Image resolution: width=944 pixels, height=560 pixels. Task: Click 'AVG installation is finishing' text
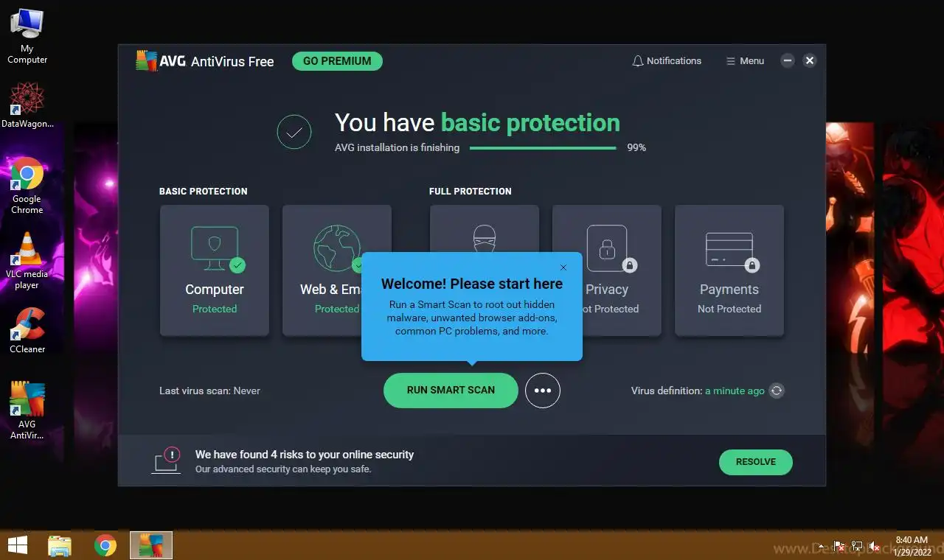tap(397, 147)
